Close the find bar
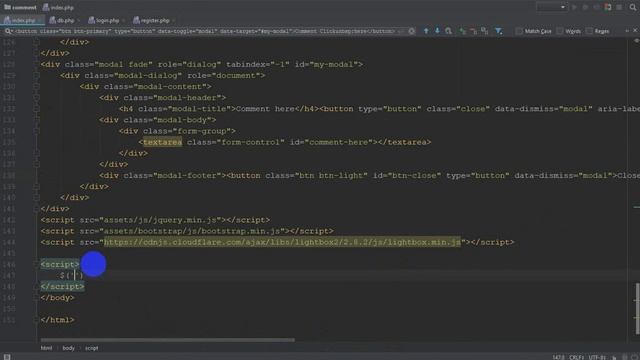640x360 pixels. 635,31
